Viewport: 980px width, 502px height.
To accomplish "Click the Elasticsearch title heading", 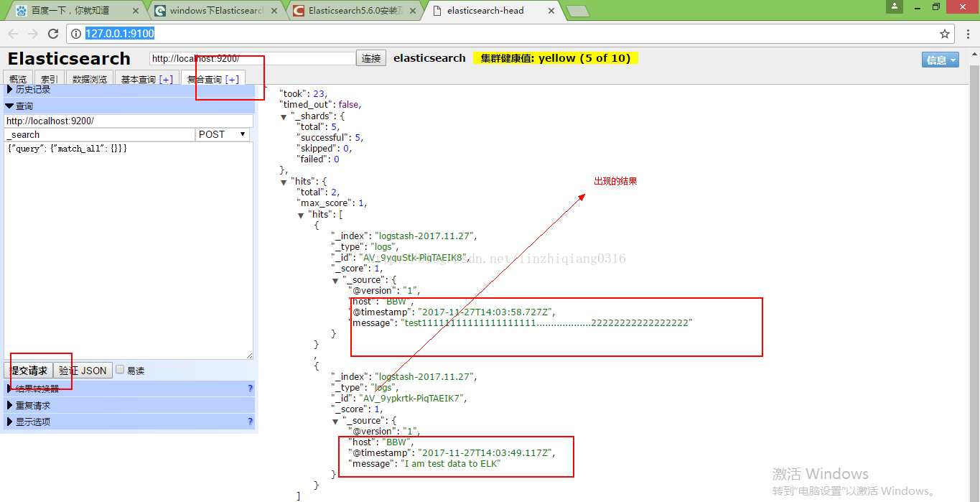I will coord(69,59).
